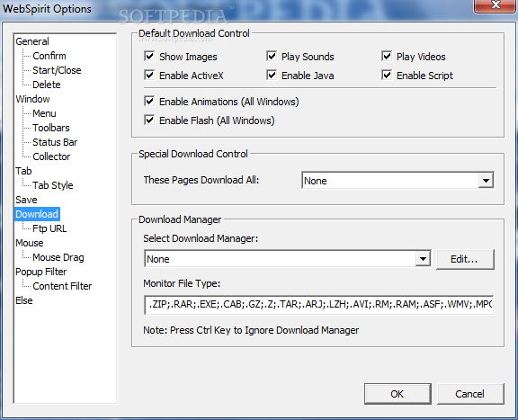Click the Cancel button

[x=470, y=394]
